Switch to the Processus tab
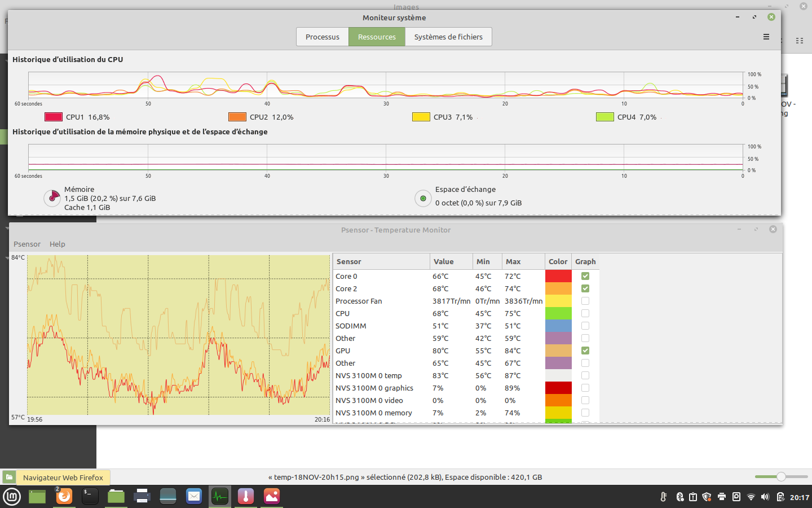Viewport: 812px width, 508px height. click(323, 37)
